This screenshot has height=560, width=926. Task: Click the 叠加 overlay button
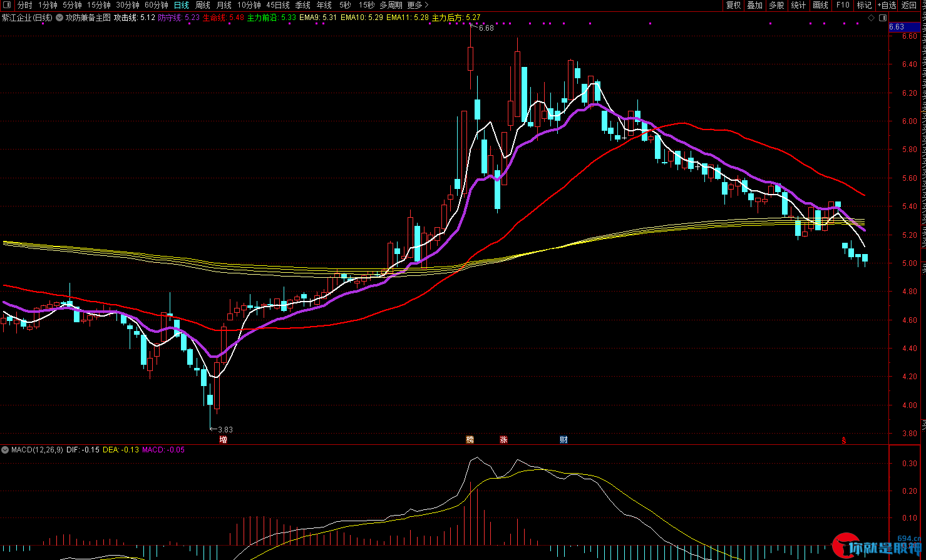(755, 5)
